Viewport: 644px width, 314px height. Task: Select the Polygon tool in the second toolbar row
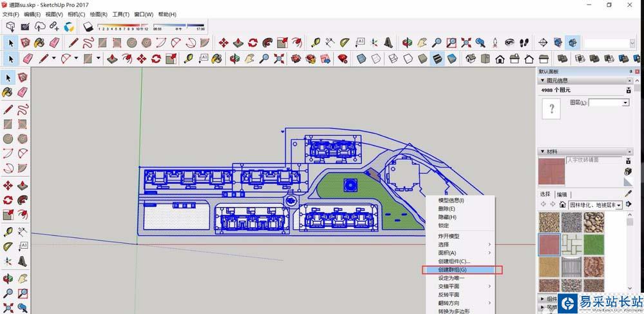click(146, 43)
